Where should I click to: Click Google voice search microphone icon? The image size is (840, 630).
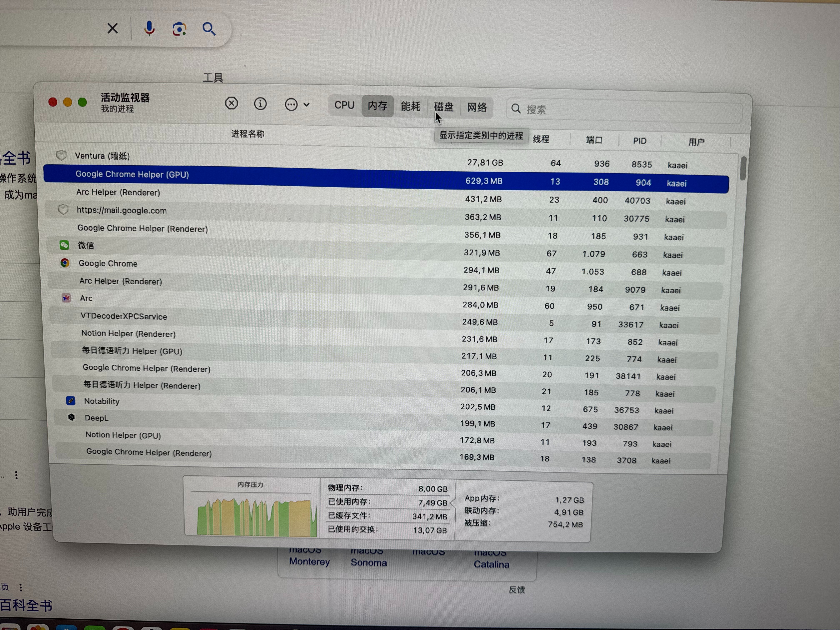149,29
